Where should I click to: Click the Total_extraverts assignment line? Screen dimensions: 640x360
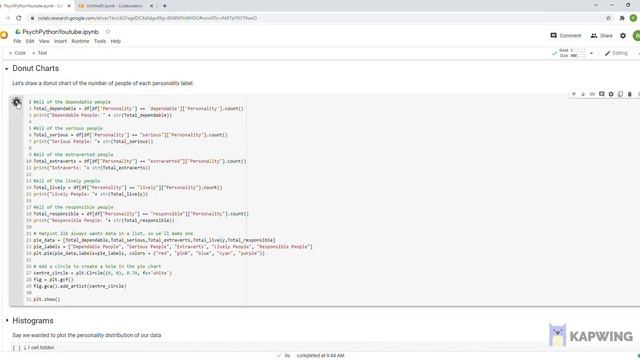pyautogui.click(x=140, y=161)
